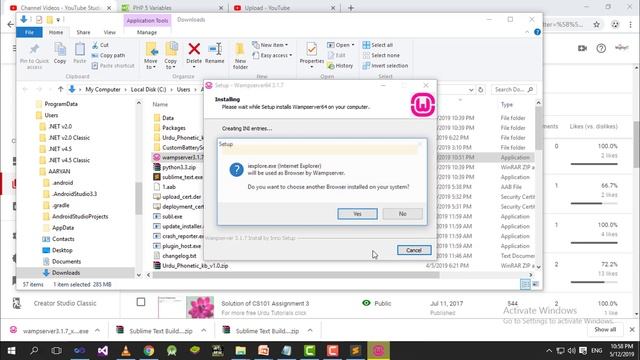Click Cut in the Clipboard group

101,45
